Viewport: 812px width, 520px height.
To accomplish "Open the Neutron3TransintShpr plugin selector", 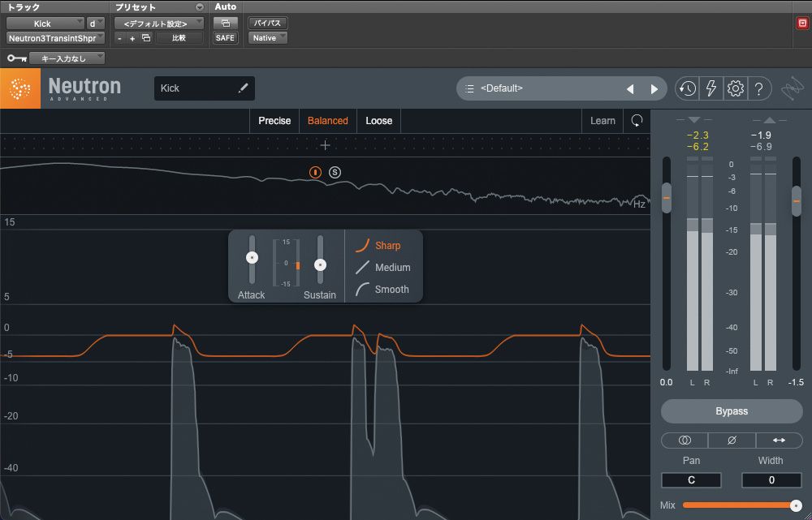I will pos(55,38).
